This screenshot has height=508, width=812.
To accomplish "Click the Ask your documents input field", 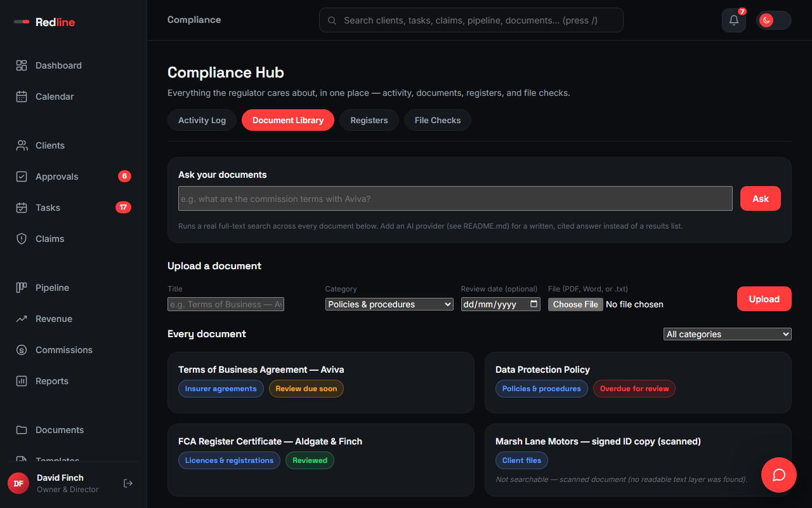I will coord(455,199).
